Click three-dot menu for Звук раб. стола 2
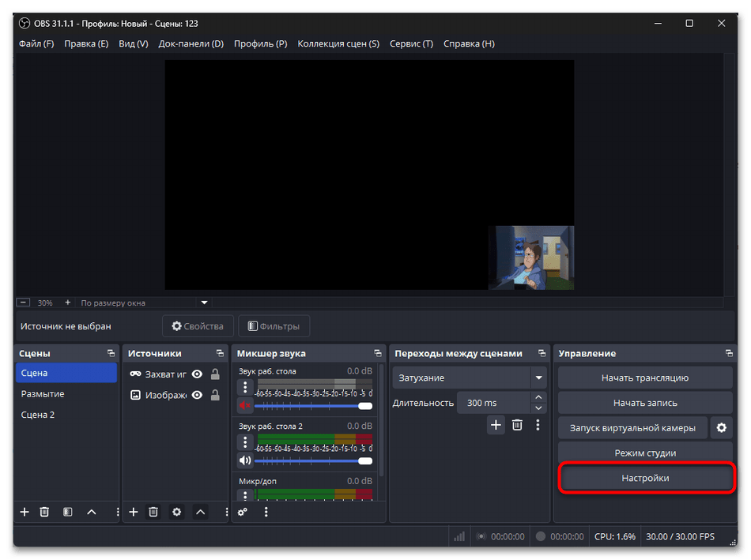The height and width of the screenshot is (560, 751). click(x=245, y=442)
